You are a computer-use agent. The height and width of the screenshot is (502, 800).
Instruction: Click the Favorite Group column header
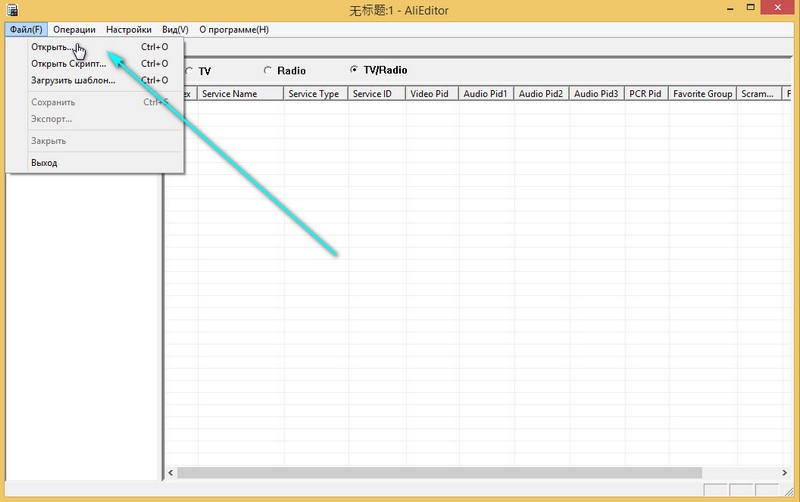click(x=703, y=94)
